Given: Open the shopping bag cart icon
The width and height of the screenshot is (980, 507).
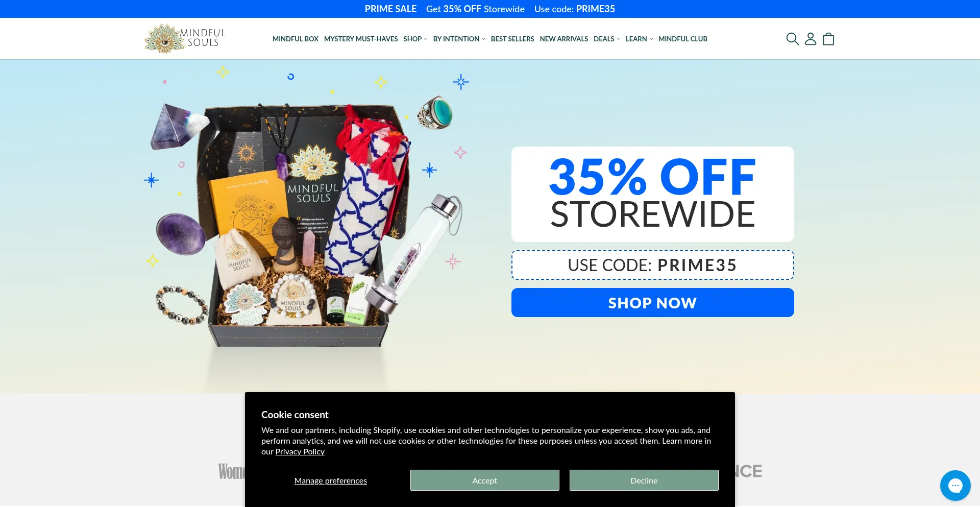Looking at the screenshot, I should coord(828,39).
